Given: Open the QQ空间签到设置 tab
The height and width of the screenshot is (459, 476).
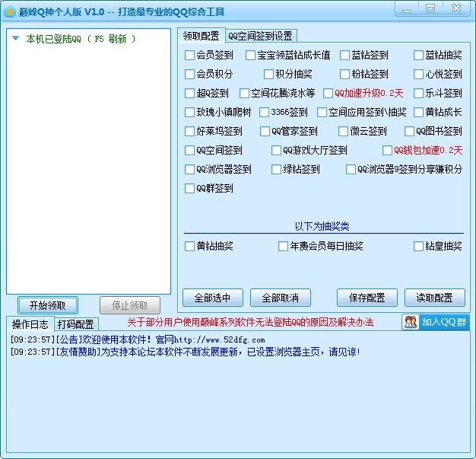Looking at the screenshot, I should tap(261, 37).
